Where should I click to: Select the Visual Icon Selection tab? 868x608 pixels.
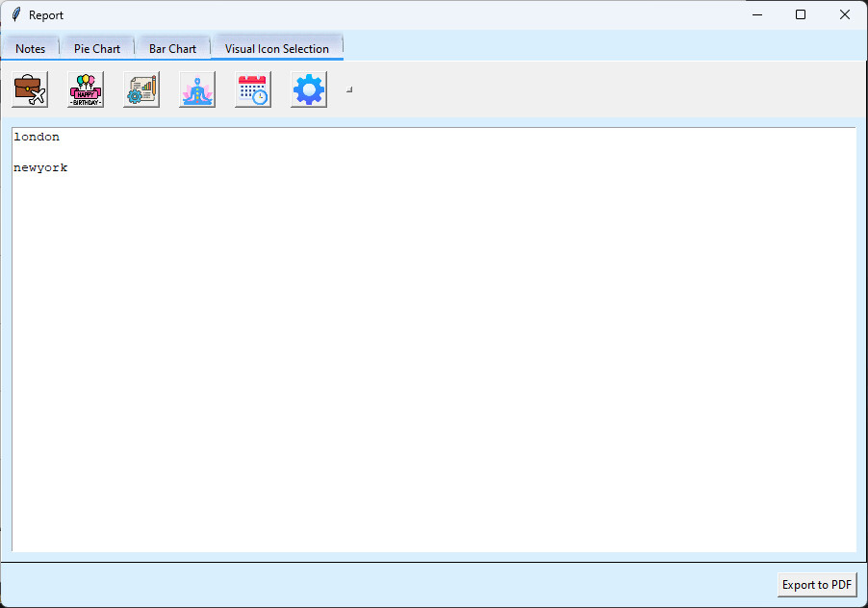277,47
